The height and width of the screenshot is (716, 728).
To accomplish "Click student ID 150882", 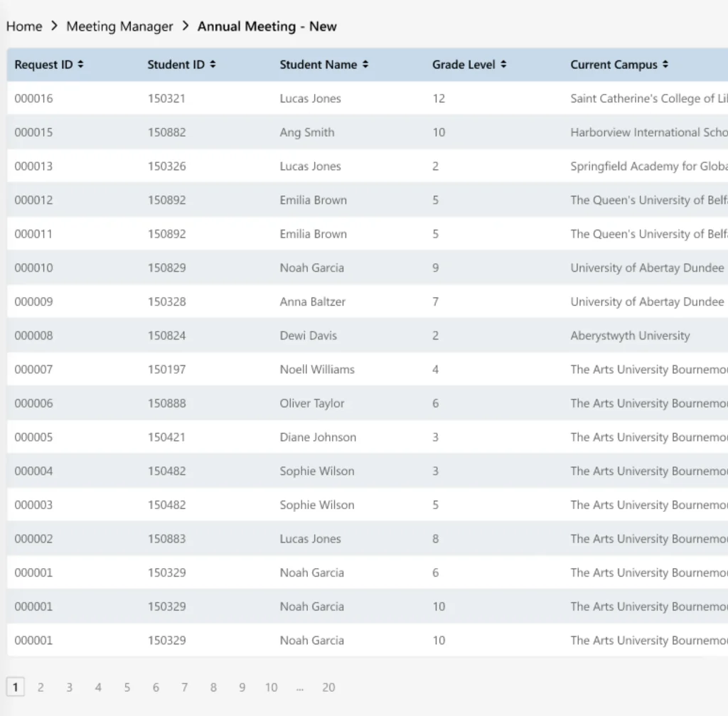I will [166, 132].
